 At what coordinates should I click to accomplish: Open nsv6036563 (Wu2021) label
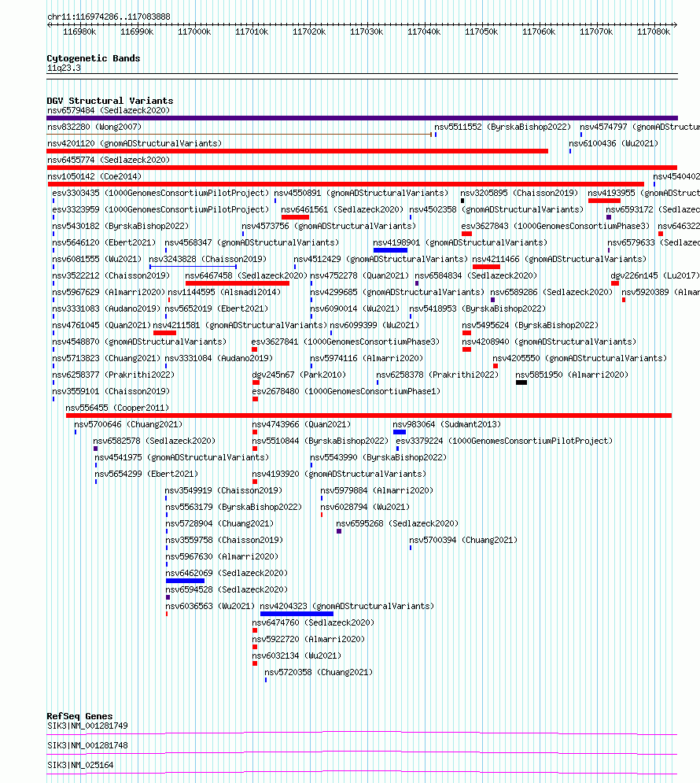point(210,606)
